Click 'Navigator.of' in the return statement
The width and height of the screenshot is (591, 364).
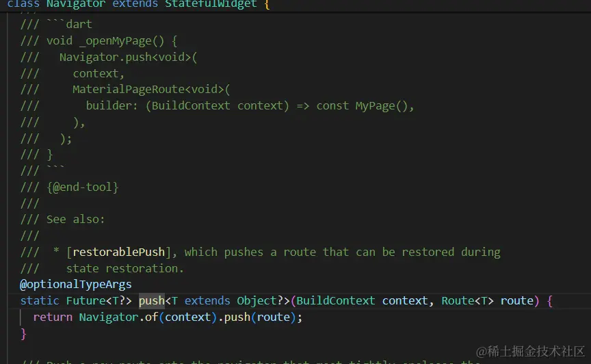(x=118, y=317)
